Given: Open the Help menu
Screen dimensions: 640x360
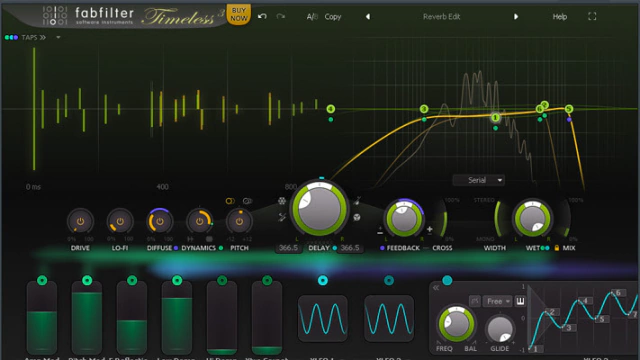Looking at the screenshot, I should pyautogui.click(x=560, y=17).
